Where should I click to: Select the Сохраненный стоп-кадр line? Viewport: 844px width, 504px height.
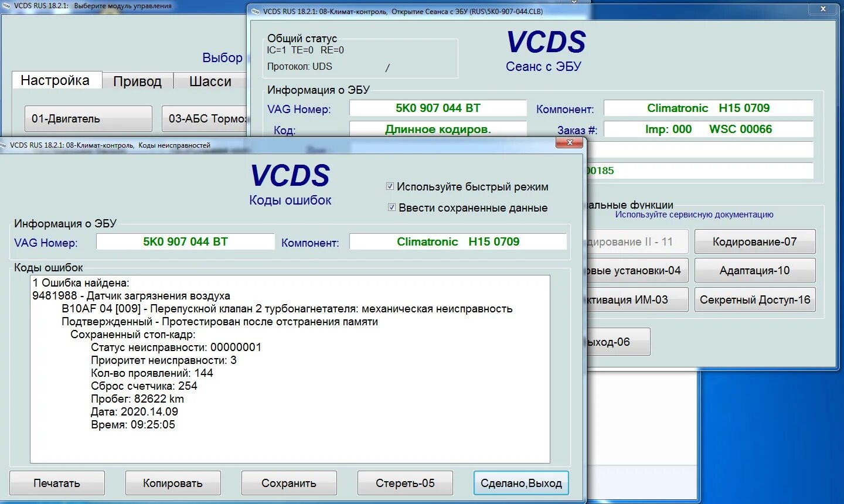[133, 335]
